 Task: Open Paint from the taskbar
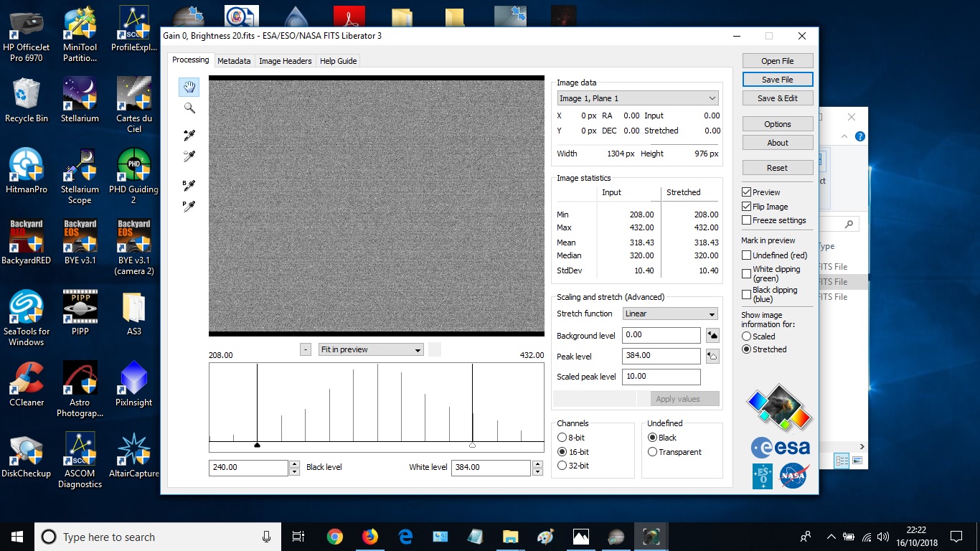coord(545,537)
